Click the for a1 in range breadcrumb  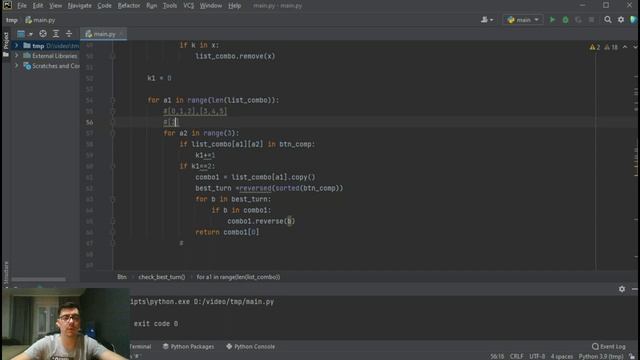(x=238, y=277)
